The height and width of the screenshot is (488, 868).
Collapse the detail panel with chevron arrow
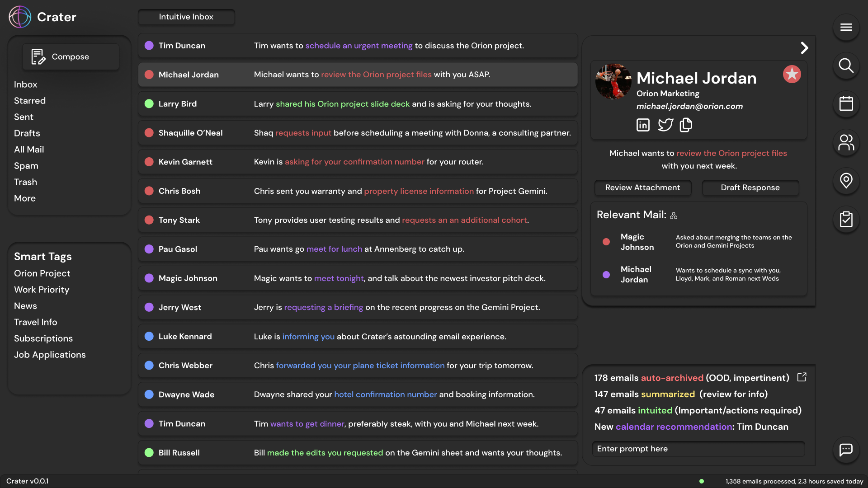tap(804, 48)
